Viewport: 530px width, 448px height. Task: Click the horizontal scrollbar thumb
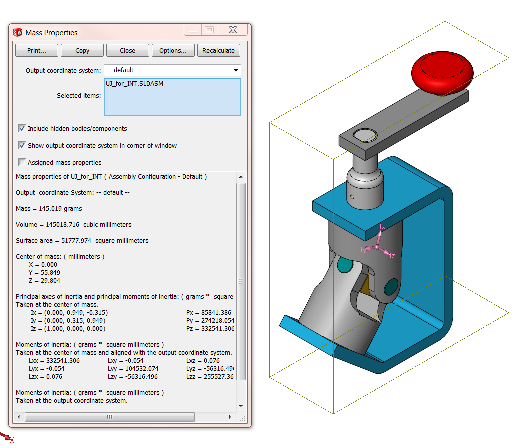110,417
